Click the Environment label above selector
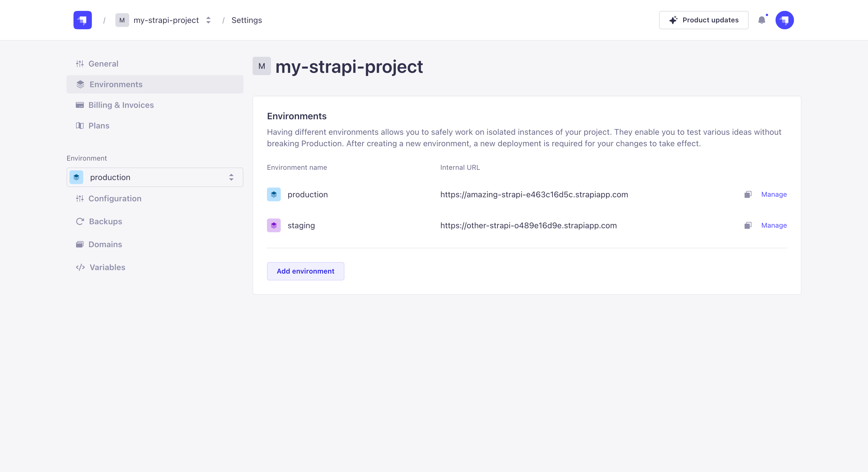 coord(87,158)
